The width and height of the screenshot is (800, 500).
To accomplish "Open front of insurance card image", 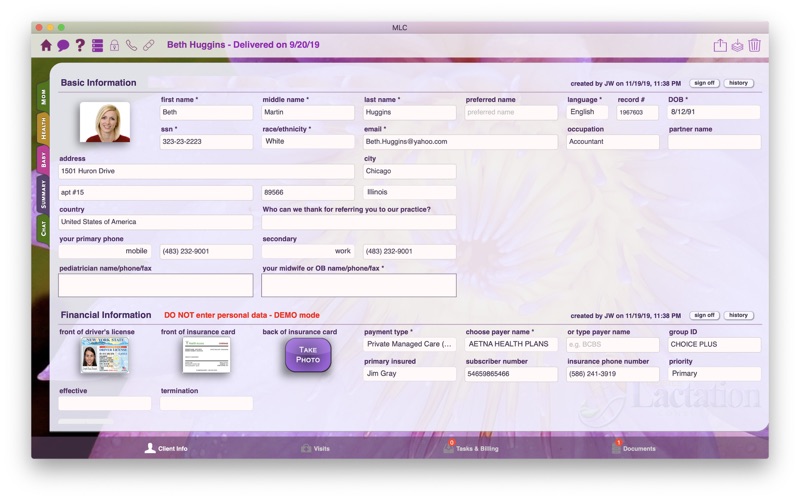I will coord(207,355).
